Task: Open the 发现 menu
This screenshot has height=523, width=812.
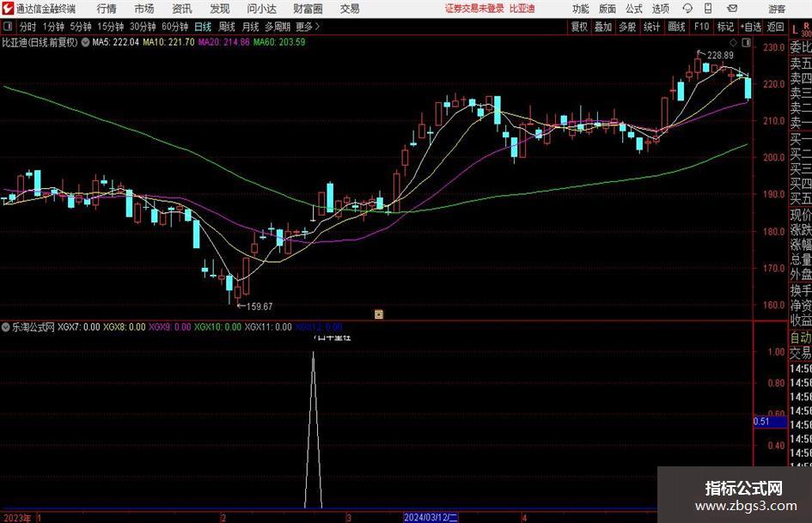Action: coord(220,9)
